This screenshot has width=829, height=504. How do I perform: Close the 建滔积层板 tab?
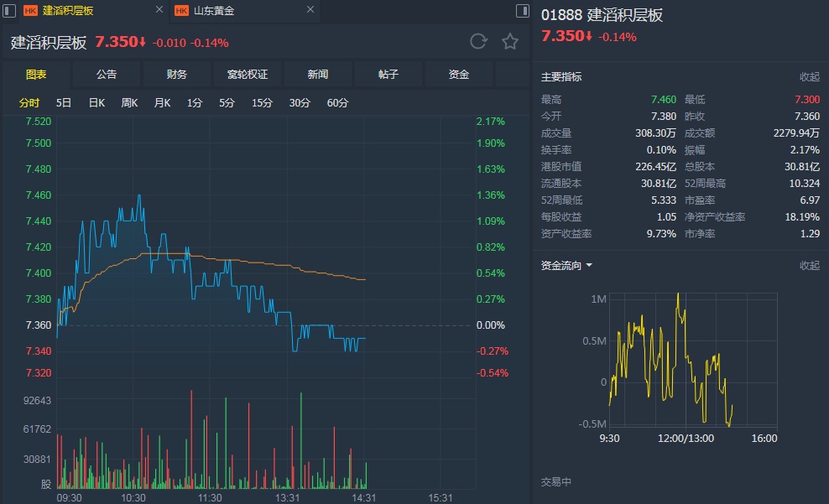159,11
